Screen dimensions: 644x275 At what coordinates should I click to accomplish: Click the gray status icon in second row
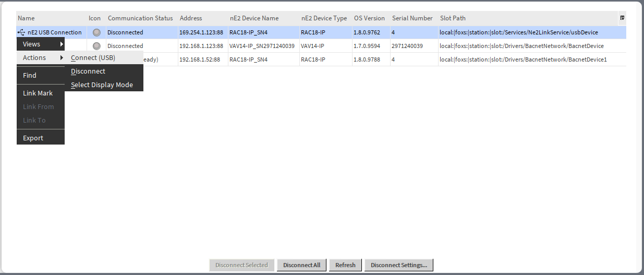coord(96,46)
